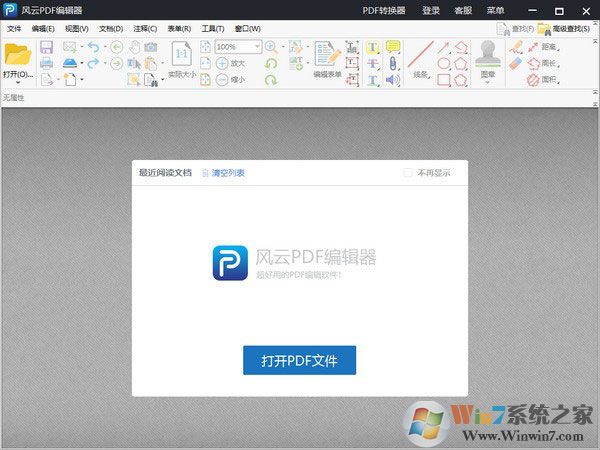Open the 编辑(E) menu

click(x=43, y=29)
